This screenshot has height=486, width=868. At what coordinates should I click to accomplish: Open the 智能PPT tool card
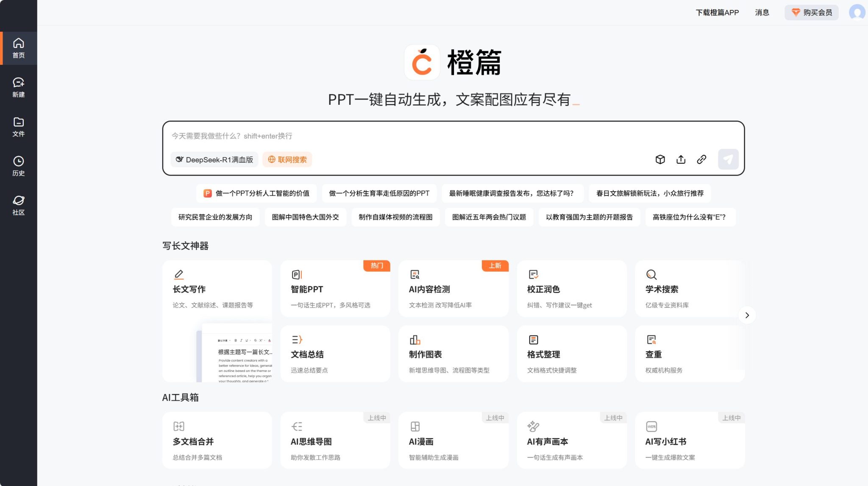(335, 288)
